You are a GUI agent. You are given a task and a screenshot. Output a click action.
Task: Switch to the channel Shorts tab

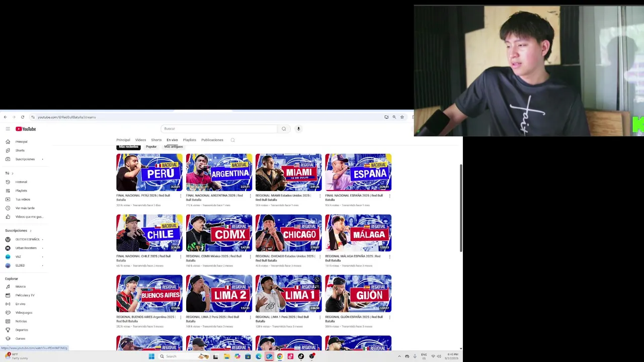pos(156,140)
